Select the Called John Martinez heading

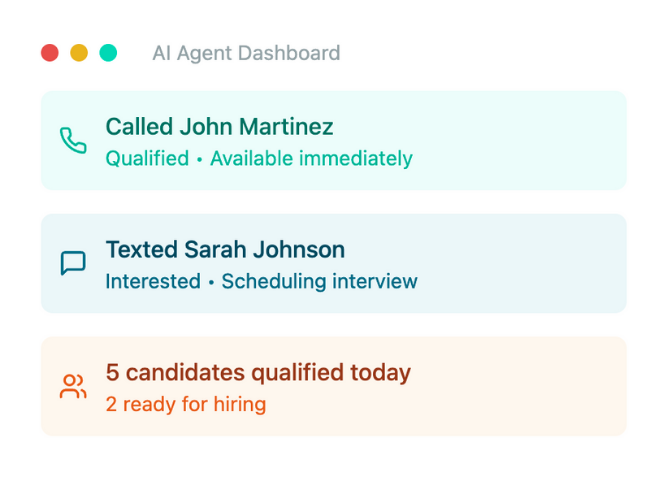tap(219, 127)
